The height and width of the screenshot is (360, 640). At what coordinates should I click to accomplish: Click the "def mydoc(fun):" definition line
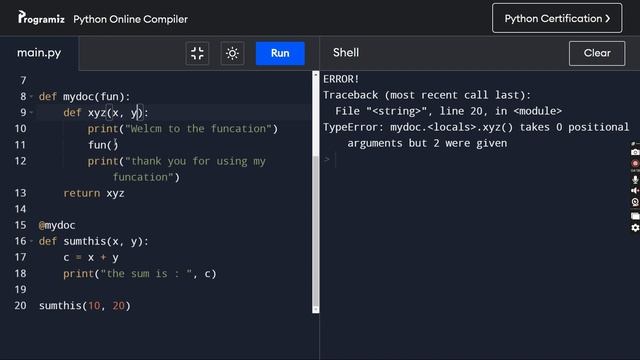pos(84,97)
